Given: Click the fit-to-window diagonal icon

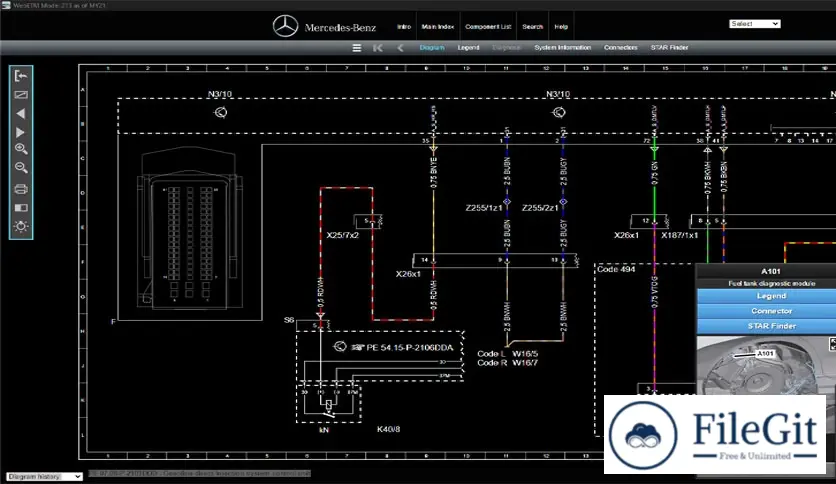Looking at the screenshot, I should (x=21, y=95).
